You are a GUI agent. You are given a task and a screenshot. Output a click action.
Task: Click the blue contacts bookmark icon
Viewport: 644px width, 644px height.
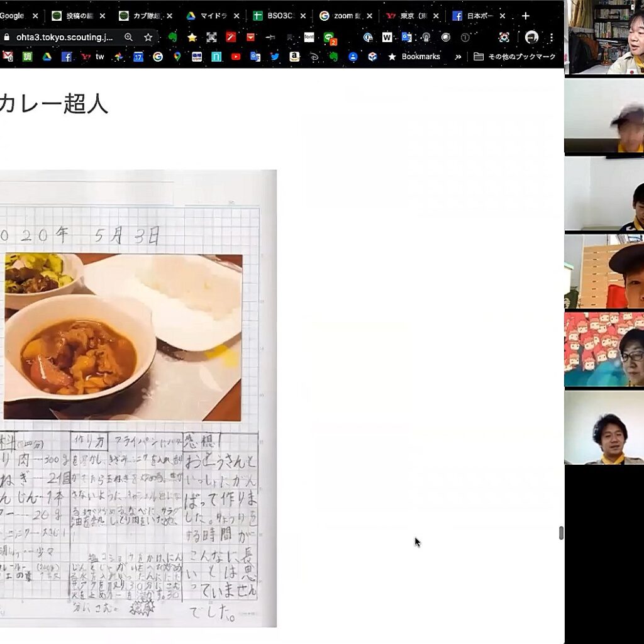353,57
